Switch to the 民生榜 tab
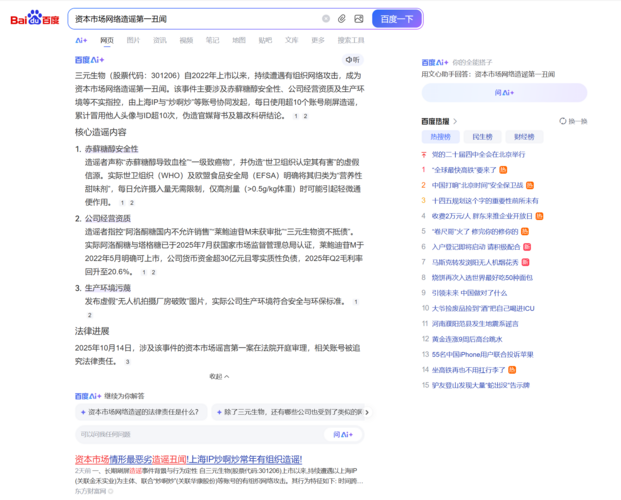621x500 pixels. pos(482,137)
